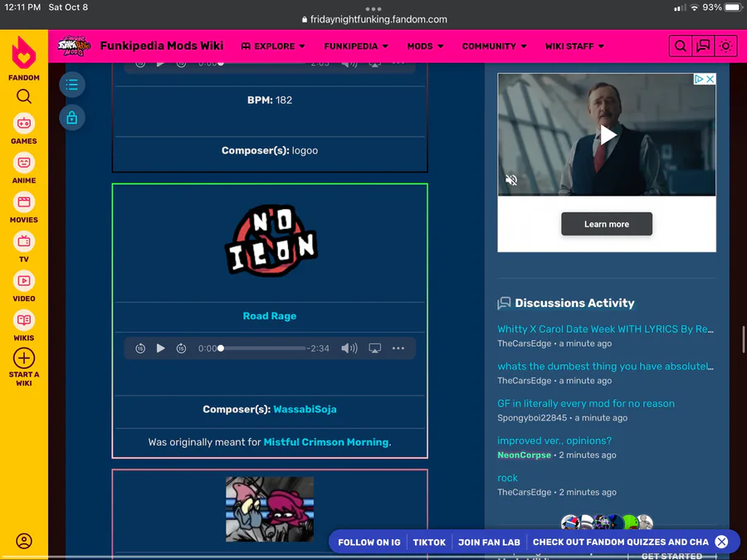The image size is (747, 560).
Task: Expand the Funkipedia dropdown menu
Action: [356, 46]
